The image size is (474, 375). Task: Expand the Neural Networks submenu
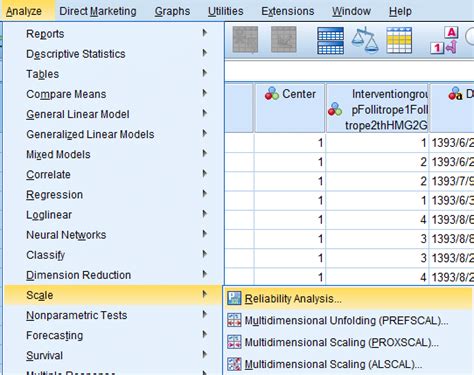pyautogui.click(x=113, y=235)
